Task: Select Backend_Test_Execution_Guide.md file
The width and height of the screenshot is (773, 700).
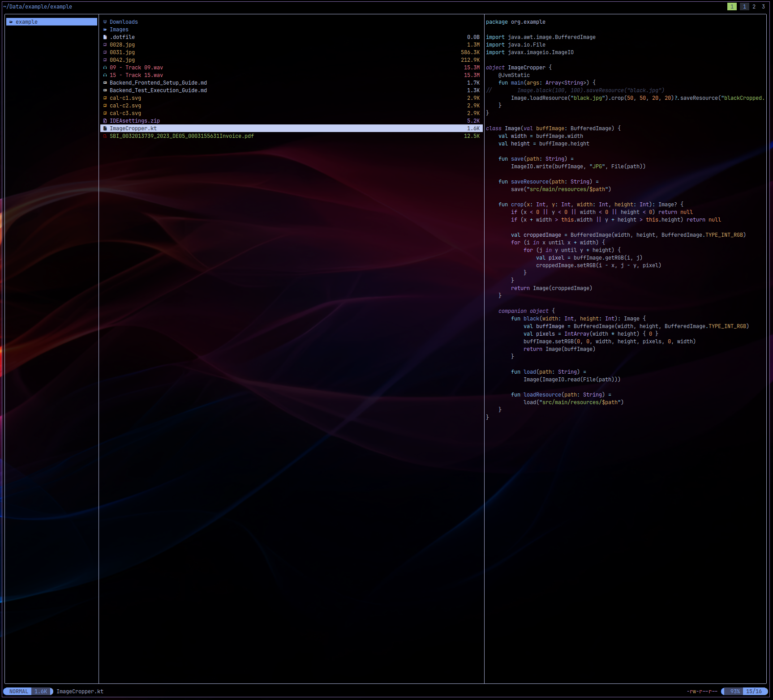Action: coord(158,90)
